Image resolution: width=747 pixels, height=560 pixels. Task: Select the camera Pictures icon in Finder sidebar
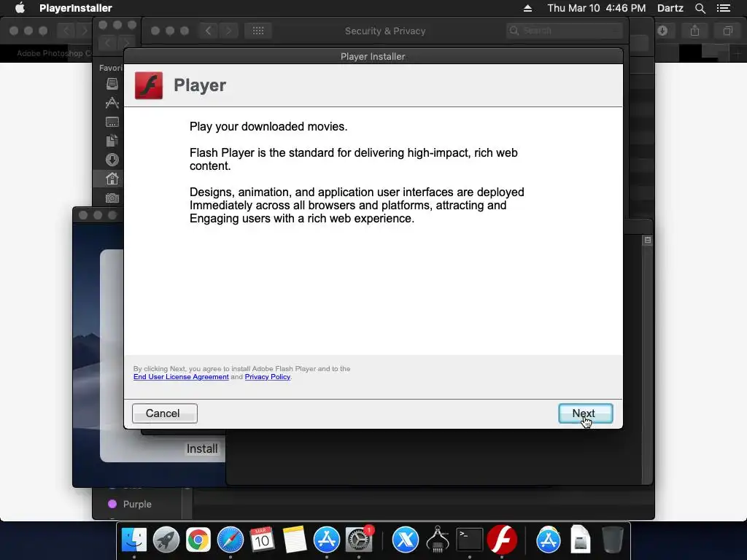[x=112, y=198]
